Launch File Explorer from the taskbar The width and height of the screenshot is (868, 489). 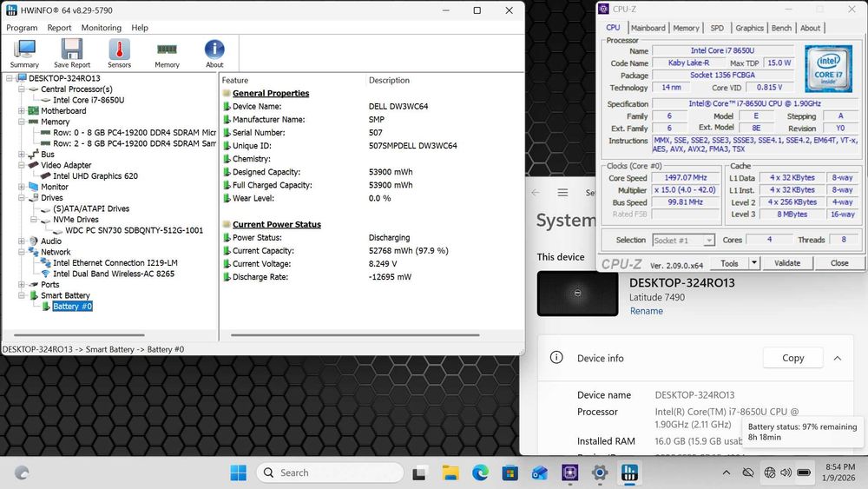pos(450,473)
